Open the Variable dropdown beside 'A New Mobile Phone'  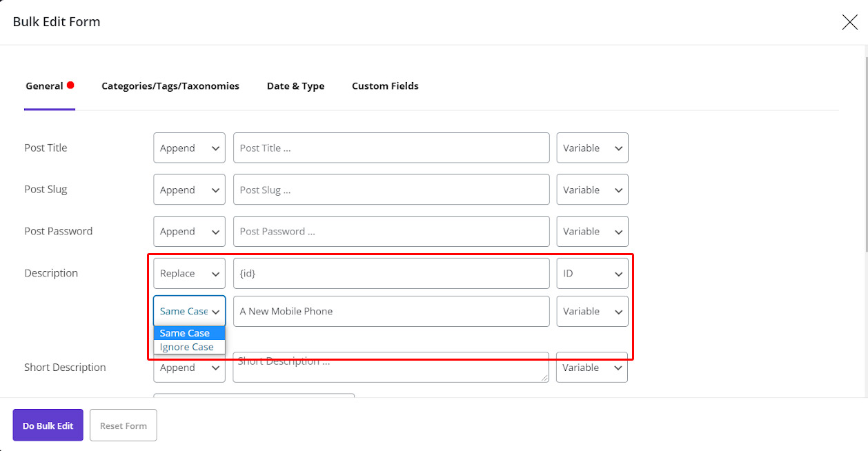(x=592, y=311)
